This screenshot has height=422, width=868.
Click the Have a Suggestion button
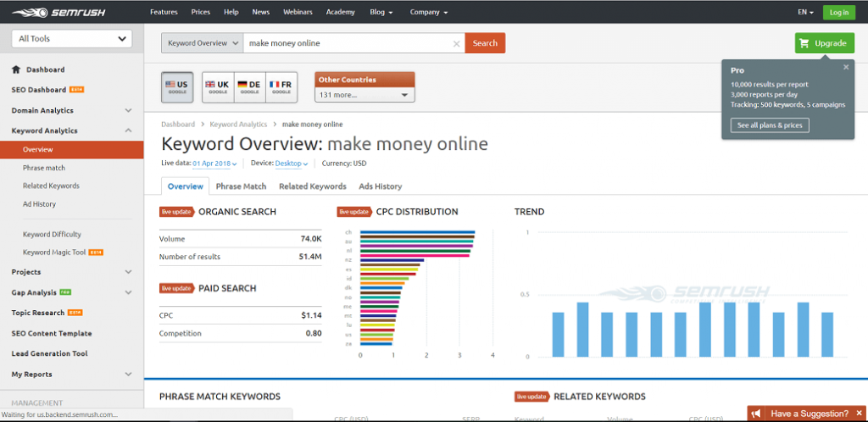(x=808, y=414)
